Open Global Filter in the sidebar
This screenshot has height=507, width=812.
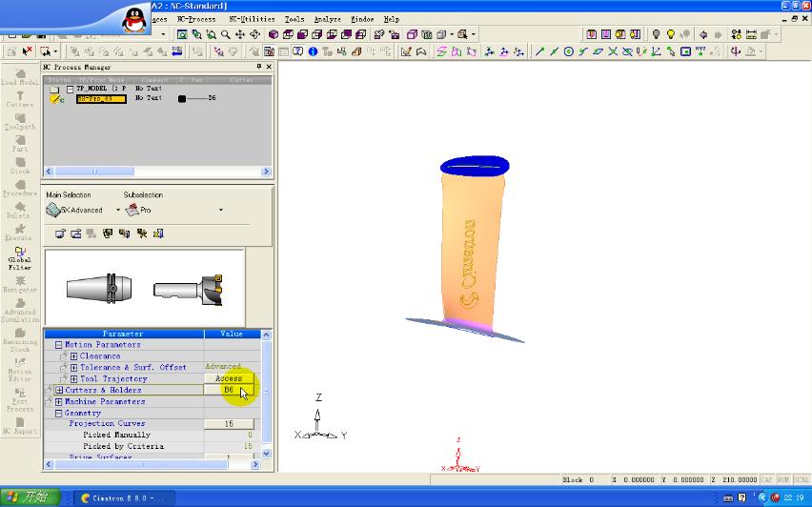(20, 257)
